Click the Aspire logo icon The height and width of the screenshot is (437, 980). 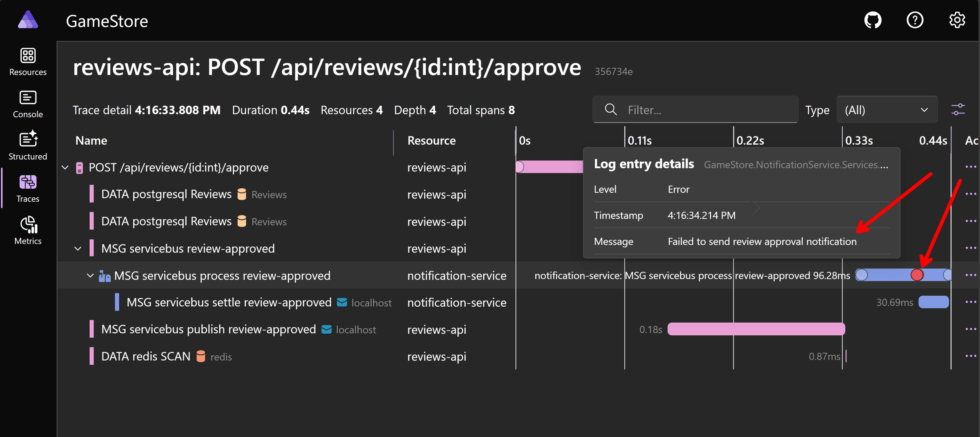[28, 20]
